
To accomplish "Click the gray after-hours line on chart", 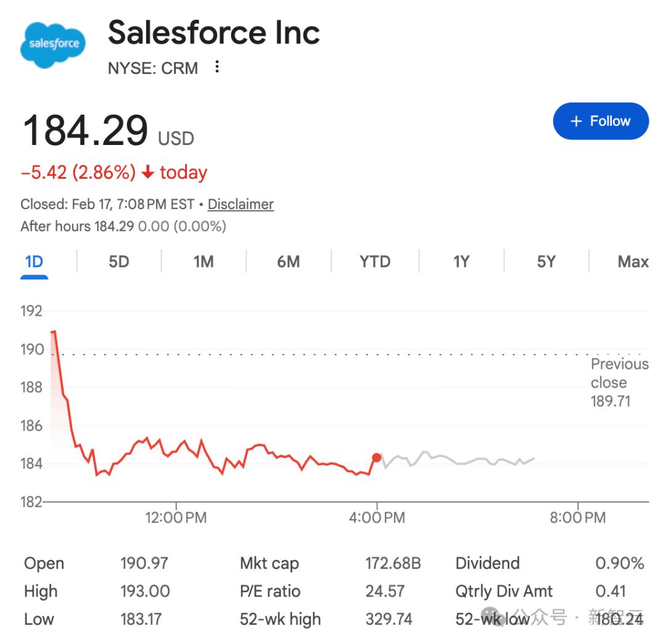I will (458, 459).
